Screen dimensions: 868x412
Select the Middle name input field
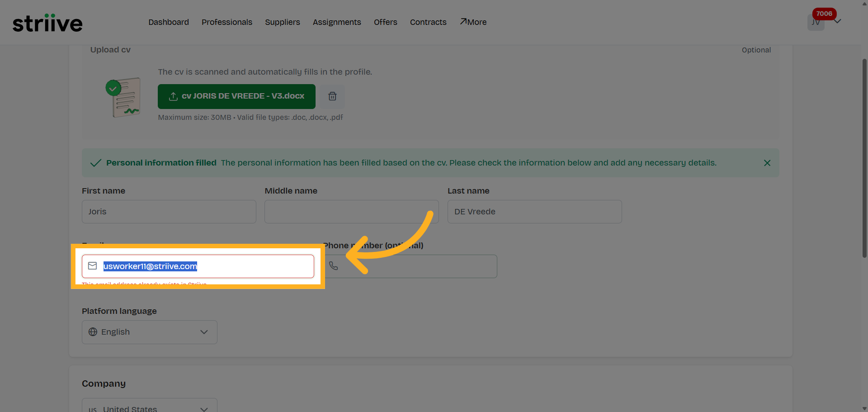pyautogui.click(x=351, y=212)
